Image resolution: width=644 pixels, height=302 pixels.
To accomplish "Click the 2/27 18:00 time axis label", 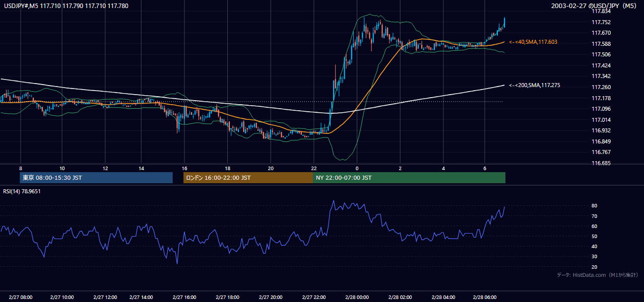I will pos(227,297).
